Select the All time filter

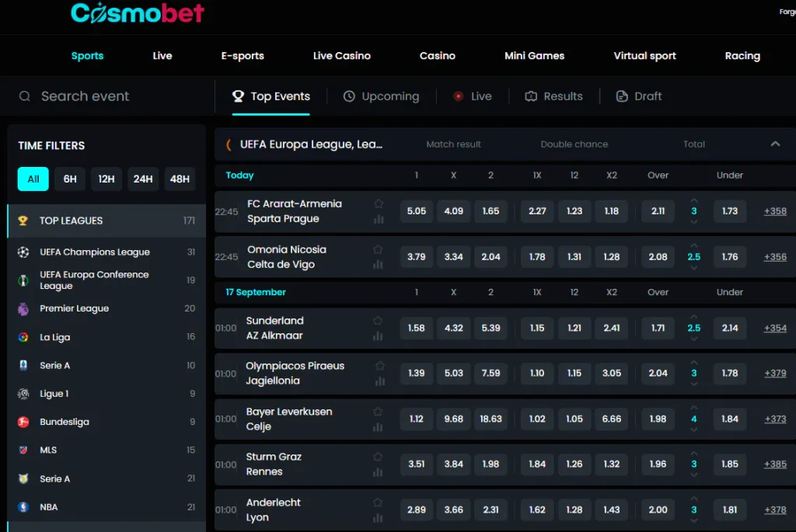(x=33, y=179)
